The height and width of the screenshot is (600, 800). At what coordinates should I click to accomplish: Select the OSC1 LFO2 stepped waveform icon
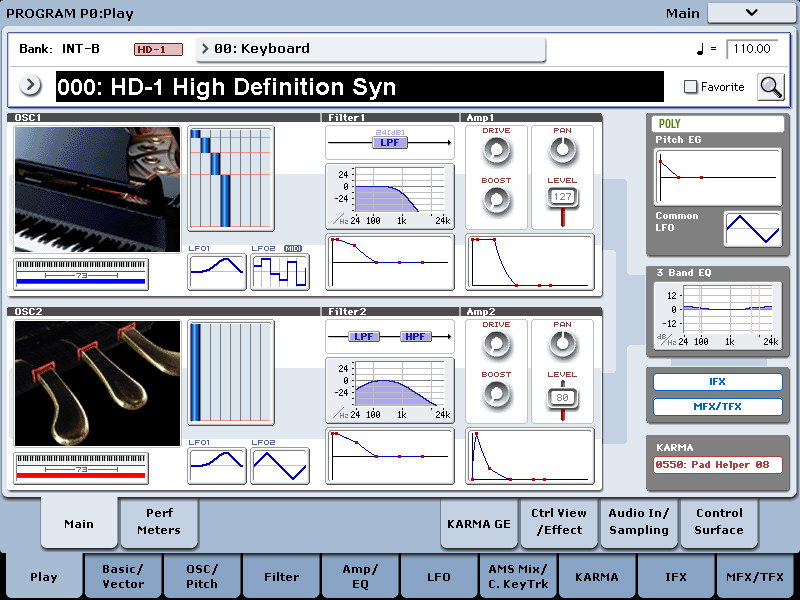coord(280,272)
